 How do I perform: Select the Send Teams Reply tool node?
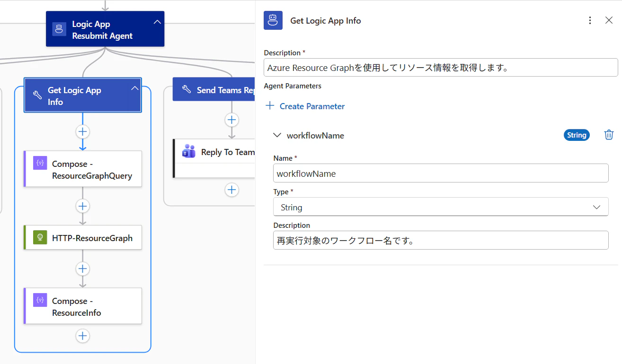point(214,89)
